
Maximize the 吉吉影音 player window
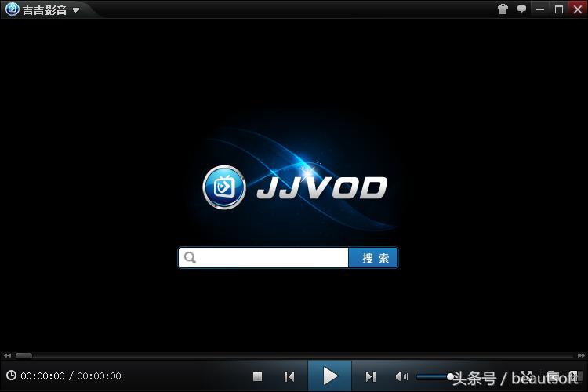pos(559,9)
